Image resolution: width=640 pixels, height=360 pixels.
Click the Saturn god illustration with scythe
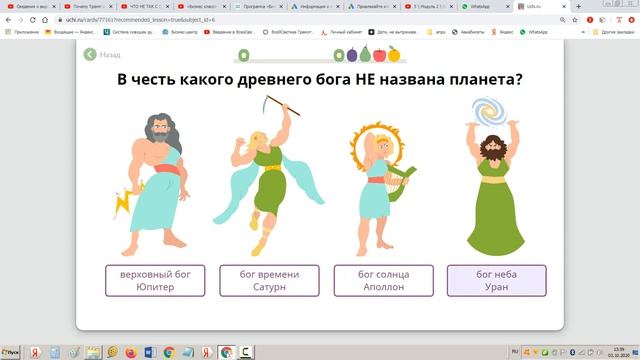[x=269, y=176]
